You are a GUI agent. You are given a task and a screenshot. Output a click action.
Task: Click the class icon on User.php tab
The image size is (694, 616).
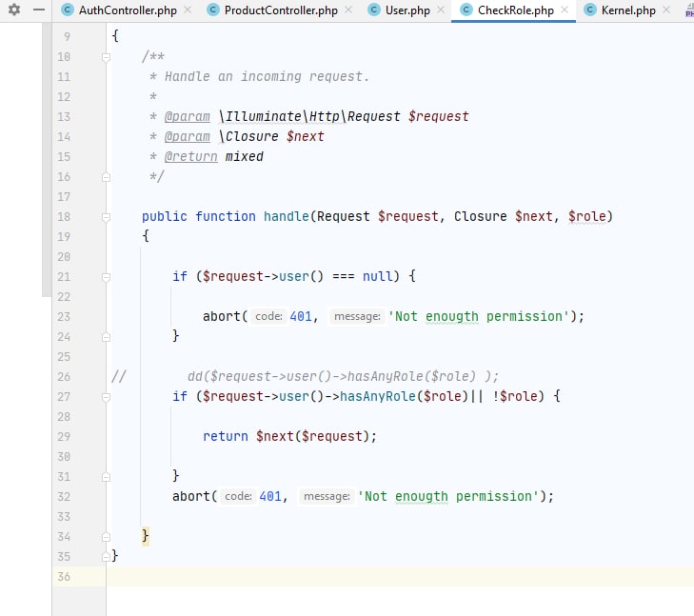374,10
